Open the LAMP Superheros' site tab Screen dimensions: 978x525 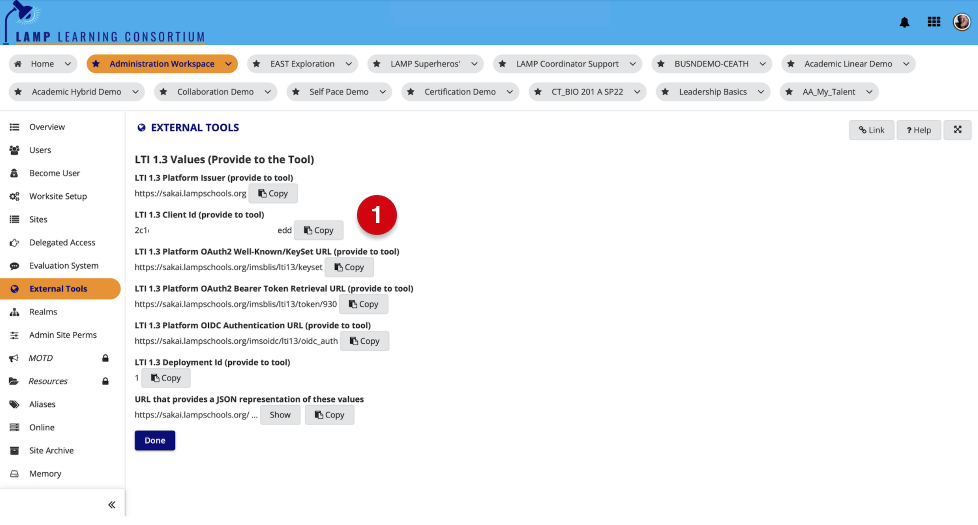point(425,64)
